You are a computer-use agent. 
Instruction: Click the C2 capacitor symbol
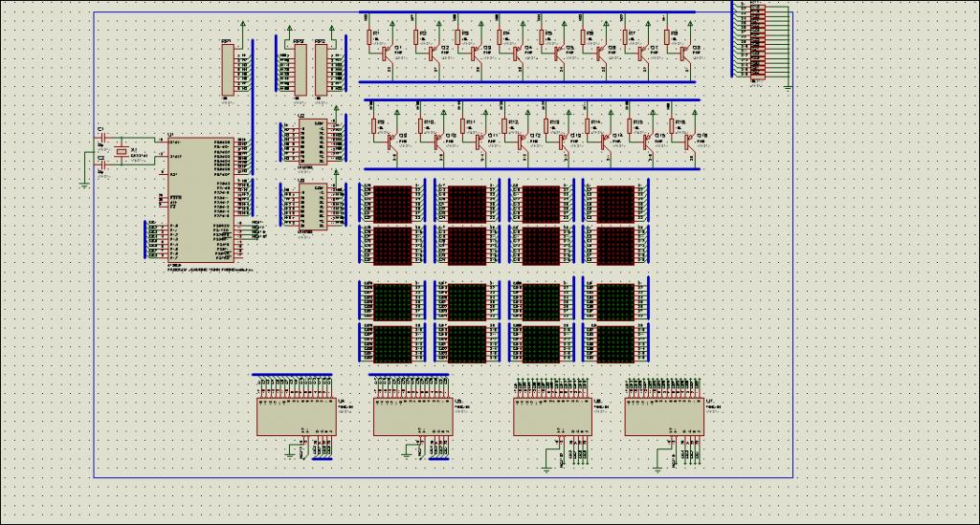[103, 166]
